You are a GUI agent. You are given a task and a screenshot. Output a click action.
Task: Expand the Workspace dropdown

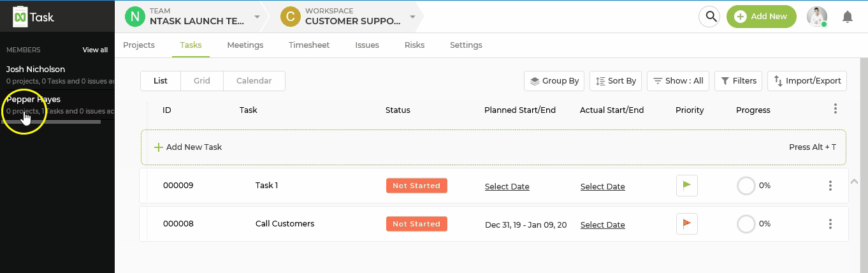(412, 17)
